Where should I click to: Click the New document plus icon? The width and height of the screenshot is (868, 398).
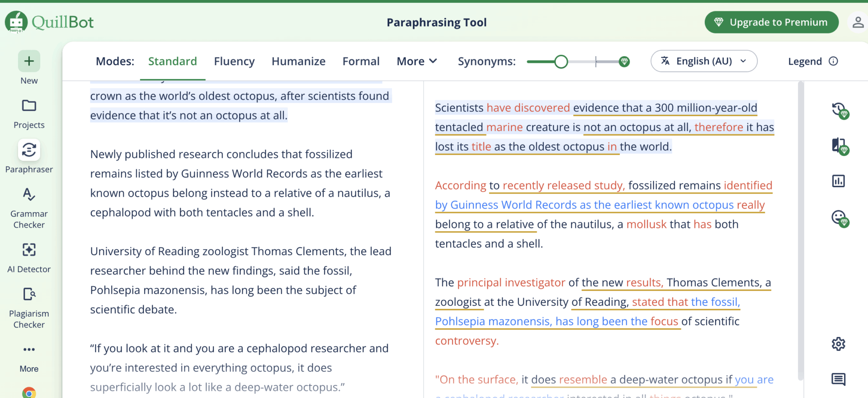pos(29,62)
